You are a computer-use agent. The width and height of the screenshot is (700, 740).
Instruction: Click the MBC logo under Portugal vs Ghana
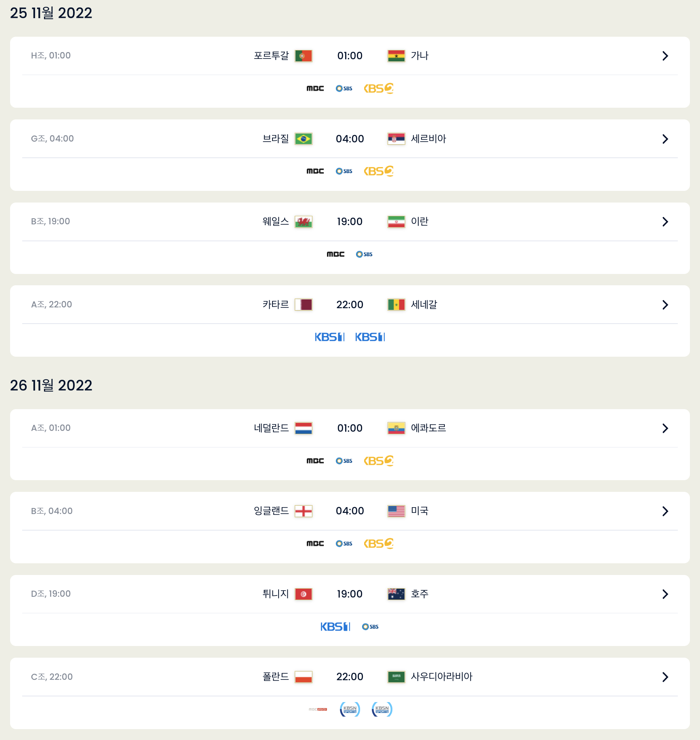point(315,88)
